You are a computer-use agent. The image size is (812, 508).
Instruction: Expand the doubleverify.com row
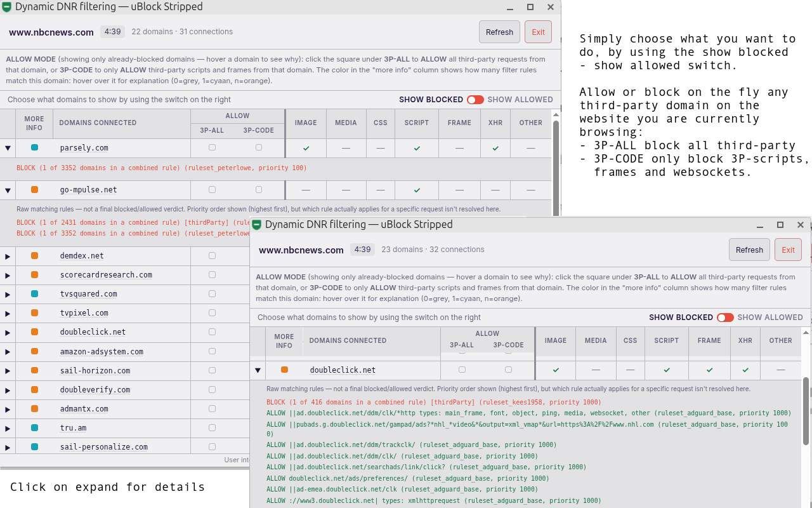(8, 390)
